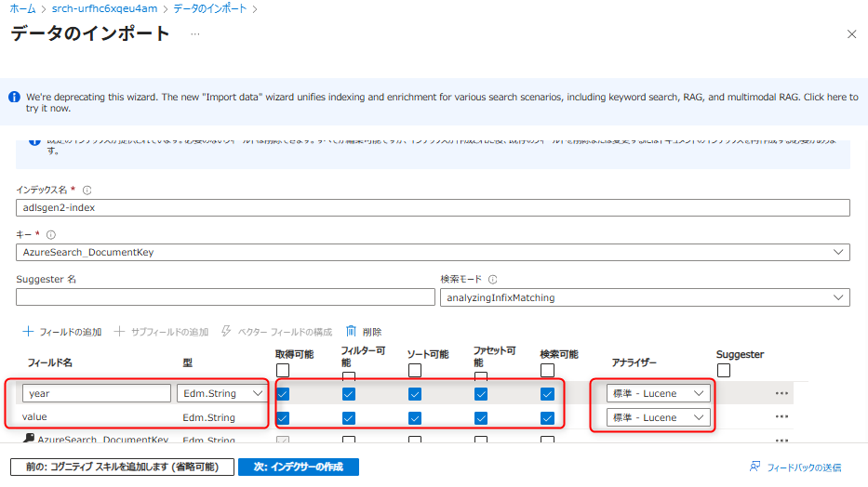Open the analyzer dropdown for year row
868x487 pixels.
658,393
